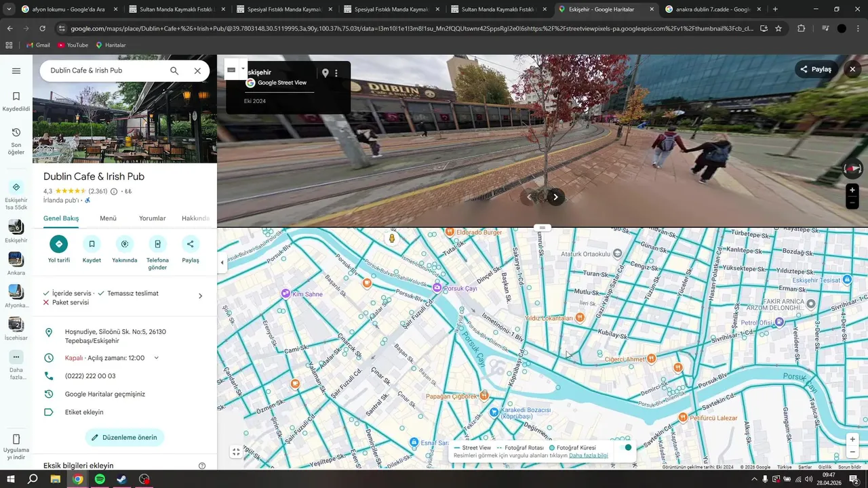The image size is (868, 488).
Task: Zoom in the Street View image
Action: [852, 190]
